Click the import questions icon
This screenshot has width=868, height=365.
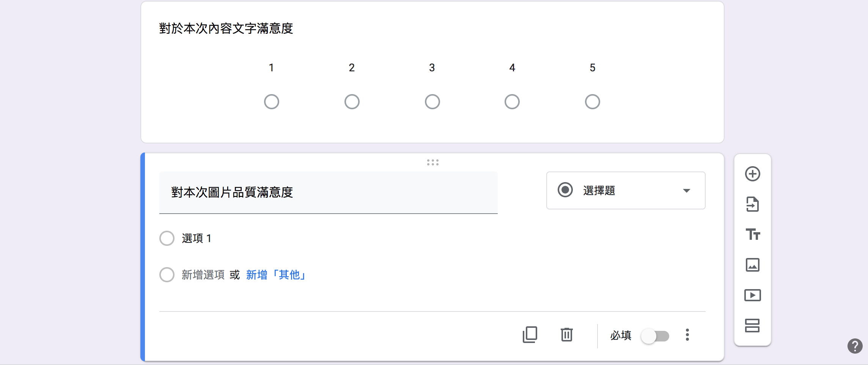click(752, 205)
